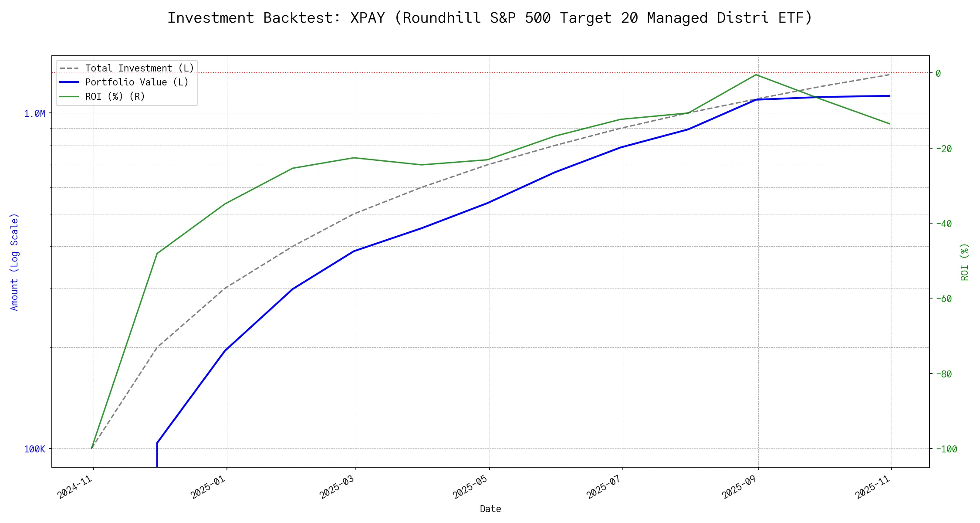Click the 2025-09 date tick label
Image resolution: width=980 pixels, height=523 pixels.
coord(740,487)
